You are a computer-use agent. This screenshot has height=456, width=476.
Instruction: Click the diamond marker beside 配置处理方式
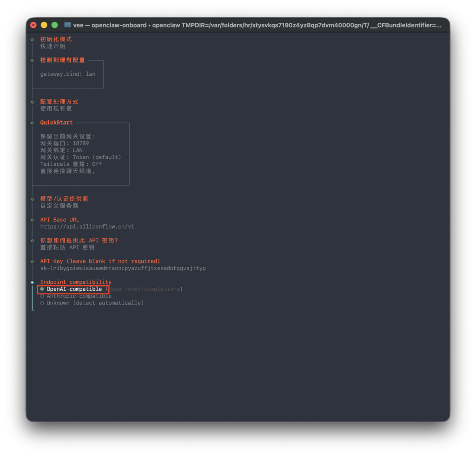tap(32, 102)
